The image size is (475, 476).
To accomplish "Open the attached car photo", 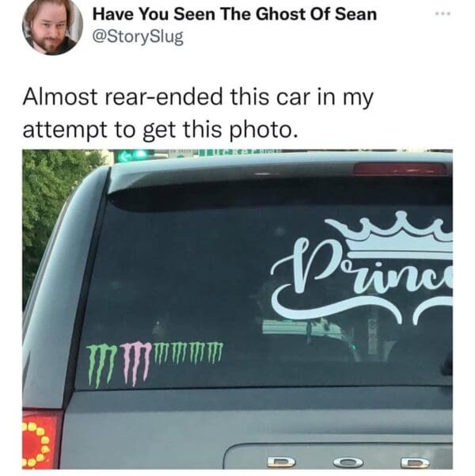I will [237, 309].
